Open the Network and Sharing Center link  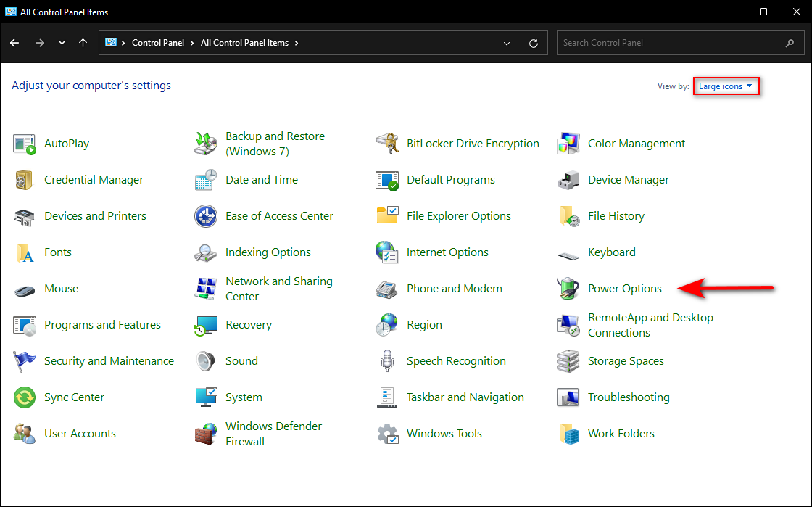pyautogui.click(x=278, y=289)
